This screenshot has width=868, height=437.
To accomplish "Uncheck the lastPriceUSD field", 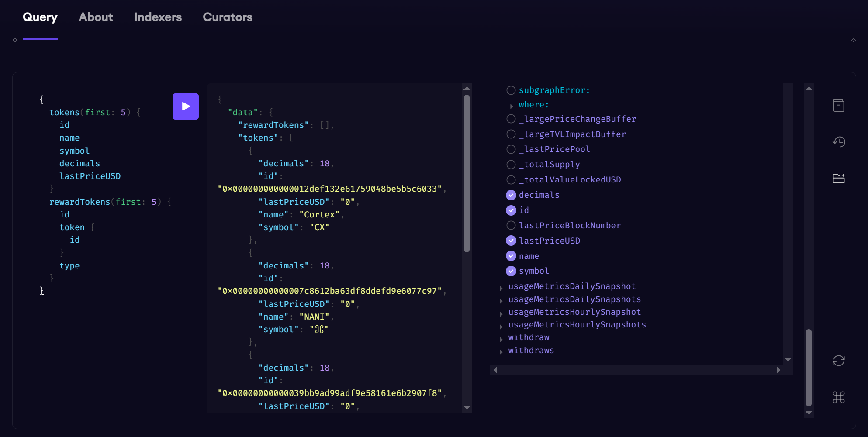I will coord(511,241).
